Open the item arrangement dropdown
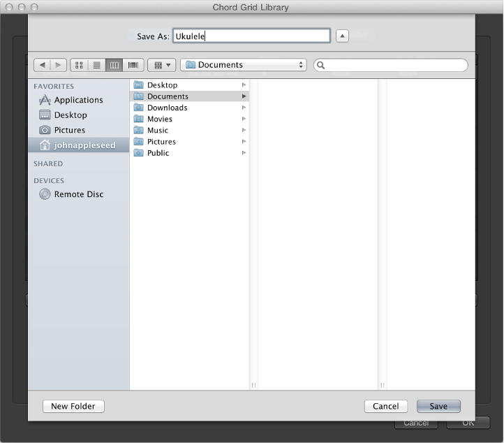The width and height of the screenshot is (504, 443). [162, 65]
